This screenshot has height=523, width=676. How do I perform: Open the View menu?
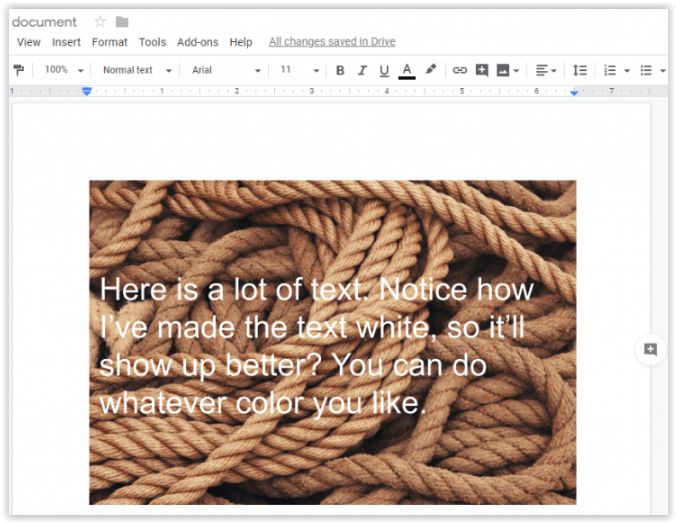tap(28, 42)
